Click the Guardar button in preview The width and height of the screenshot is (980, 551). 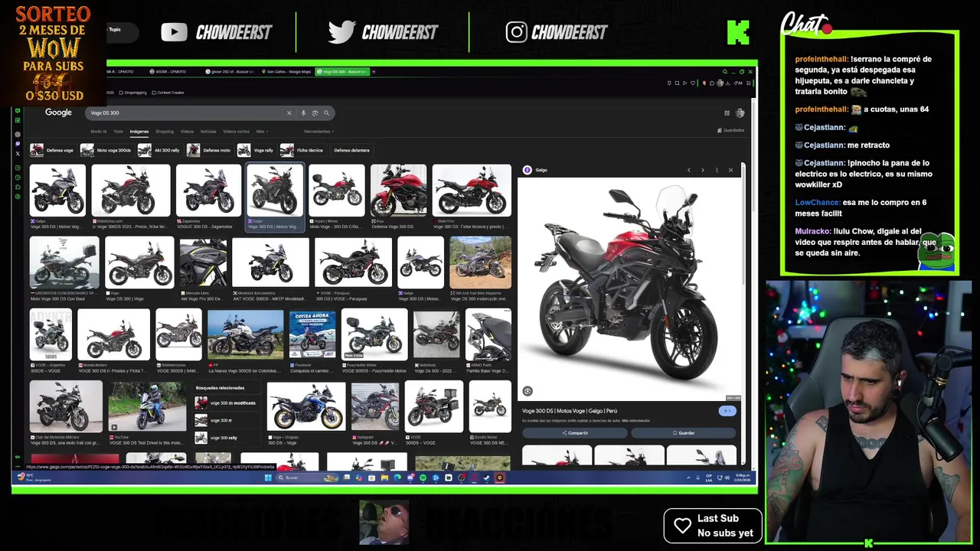click(x=684, y=433)
